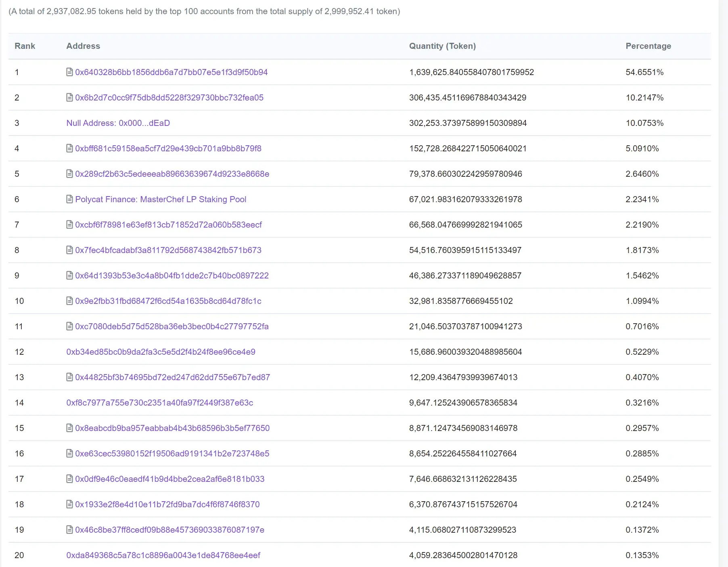Click contract icon beside 0xcbf6f78981 address

69,225
